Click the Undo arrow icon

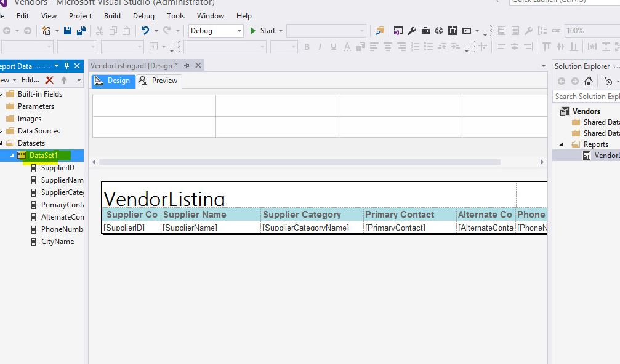pyautogui.click(x=145, y=31)
